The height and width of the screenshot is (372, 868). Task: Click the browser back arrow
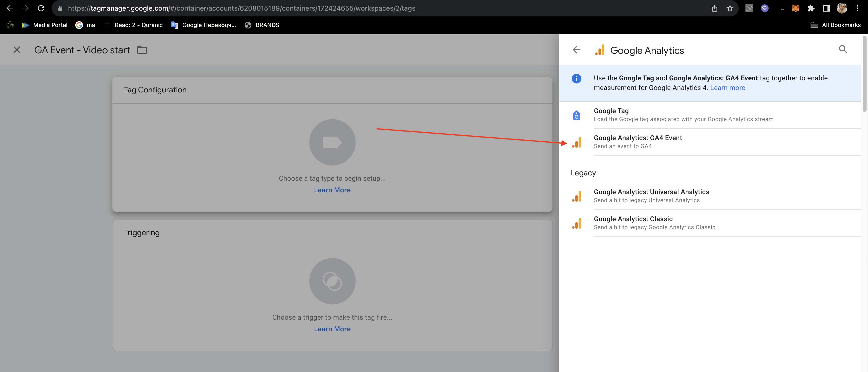click(x=10, y=8)
